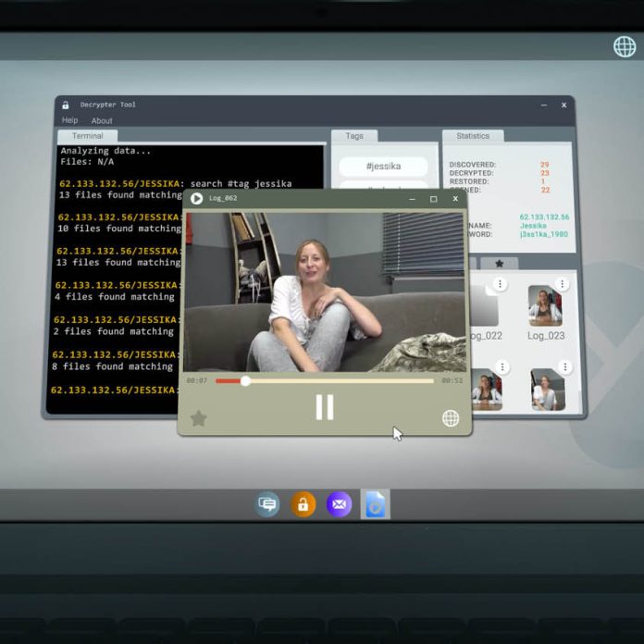Open the orange padlock app in the dock
644x644 pixels.
pos(303,504)
